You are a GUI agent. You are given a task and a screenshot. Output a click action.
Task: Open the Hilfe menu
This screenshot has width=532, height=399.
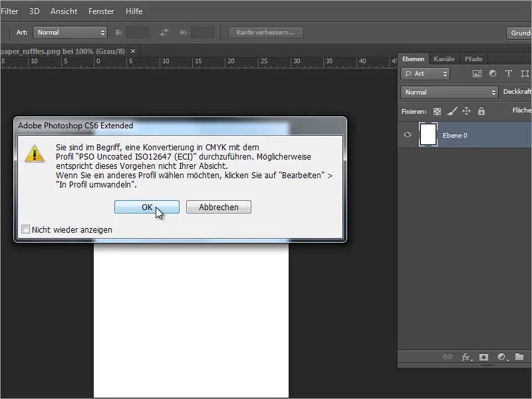(x=134, y=11)
